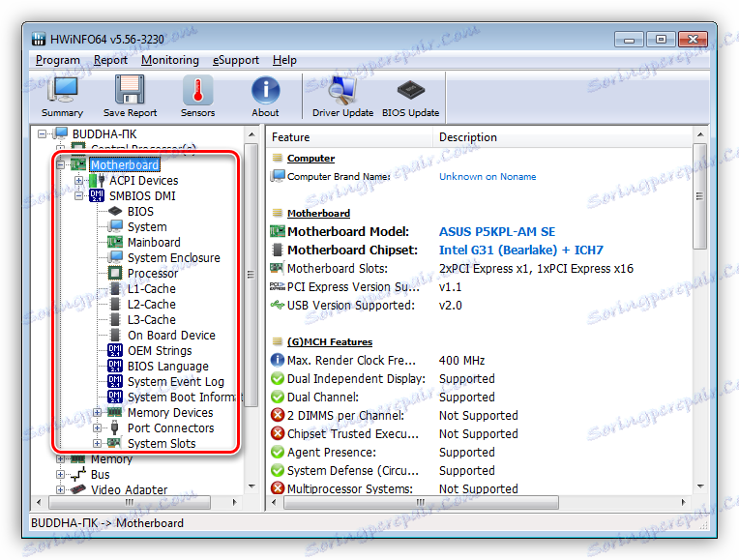Expand the Video Adapter node
Screen dimensions: 739x560
point(60,489)
